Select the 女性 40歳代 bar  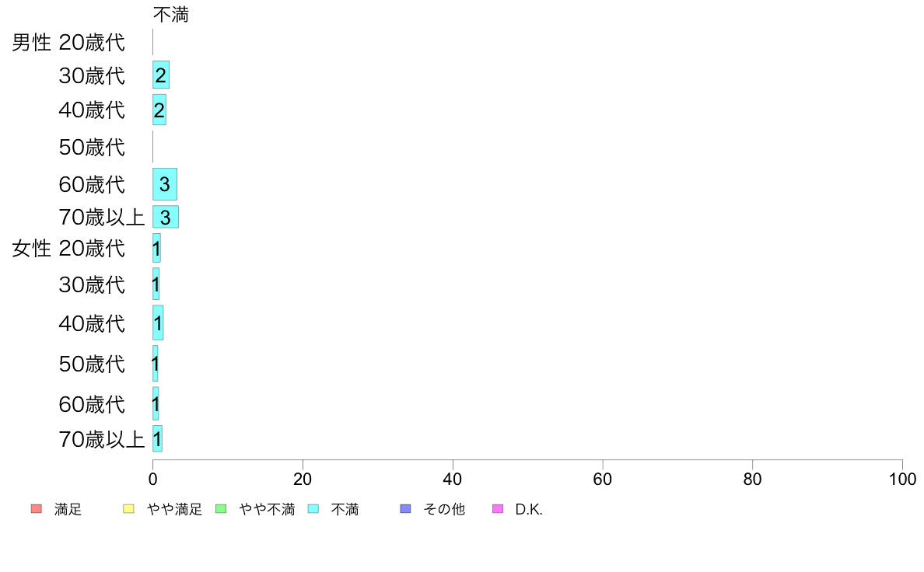158,323
